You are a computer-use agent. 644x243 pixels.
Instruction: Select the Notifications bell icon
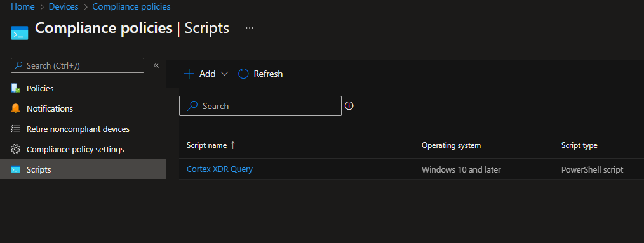pyautogui.click(x=16, y=108)
